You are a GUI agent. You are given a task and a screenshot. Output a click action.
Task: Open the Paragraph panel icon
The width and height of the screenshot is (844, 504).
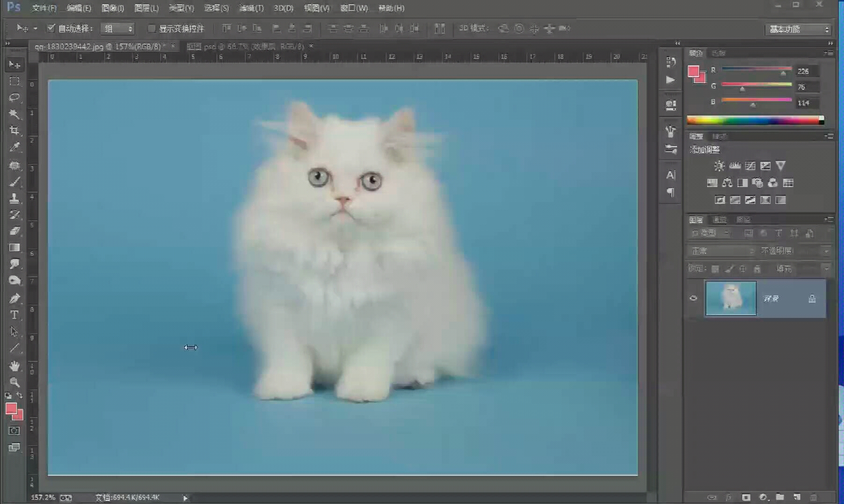point(670,192)
